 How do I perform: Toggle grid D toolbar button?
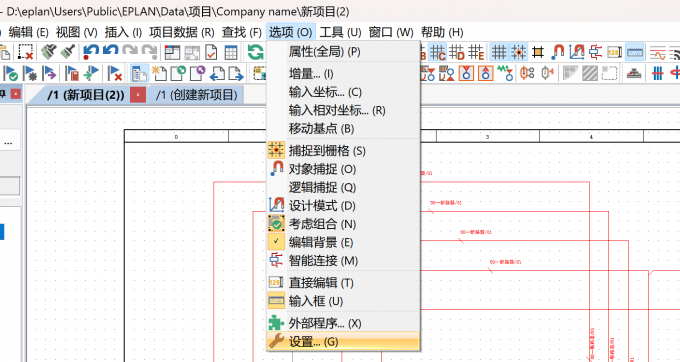457,52
